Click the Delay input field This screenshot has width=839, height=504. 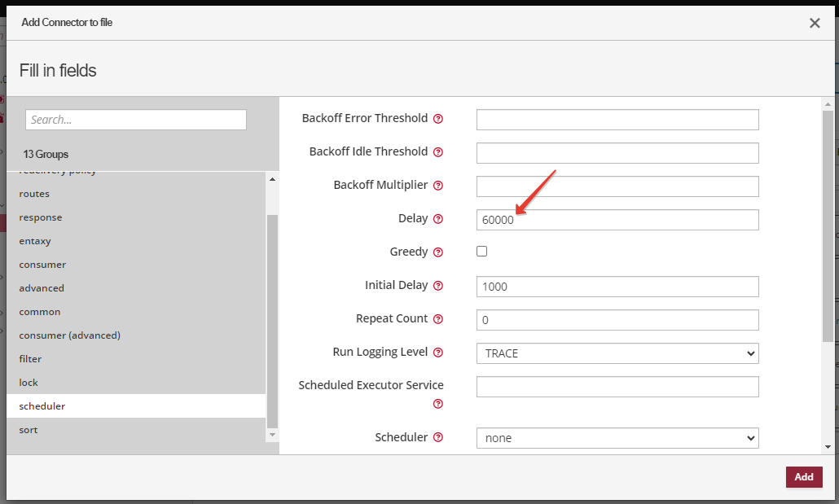(617, 220)
